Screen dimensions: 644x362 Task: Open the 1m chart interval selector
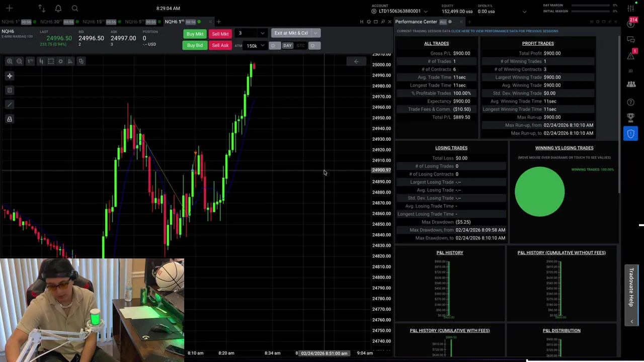point(30,61)
